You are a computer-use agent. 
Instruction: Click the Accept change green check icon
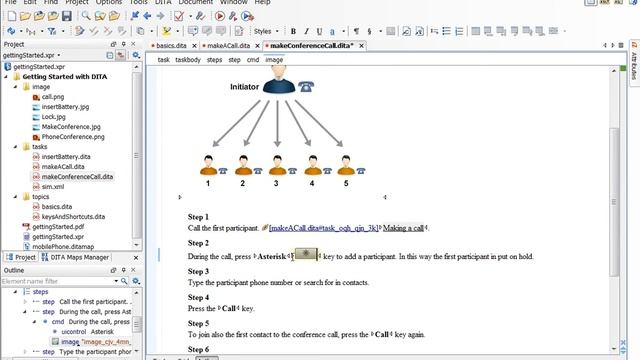[94, 31]
